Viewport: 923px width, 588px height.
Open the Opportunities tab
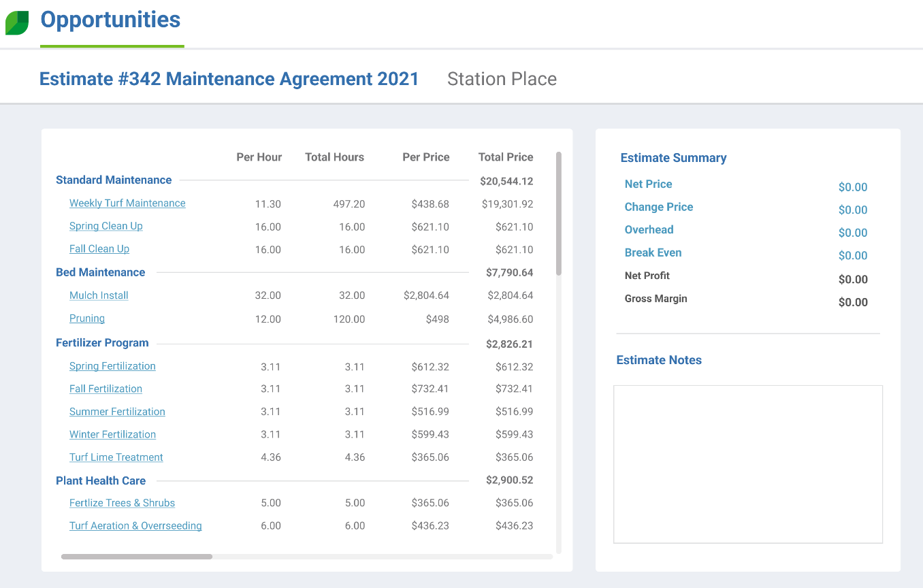pyautogui.click(x=111, y=20)
